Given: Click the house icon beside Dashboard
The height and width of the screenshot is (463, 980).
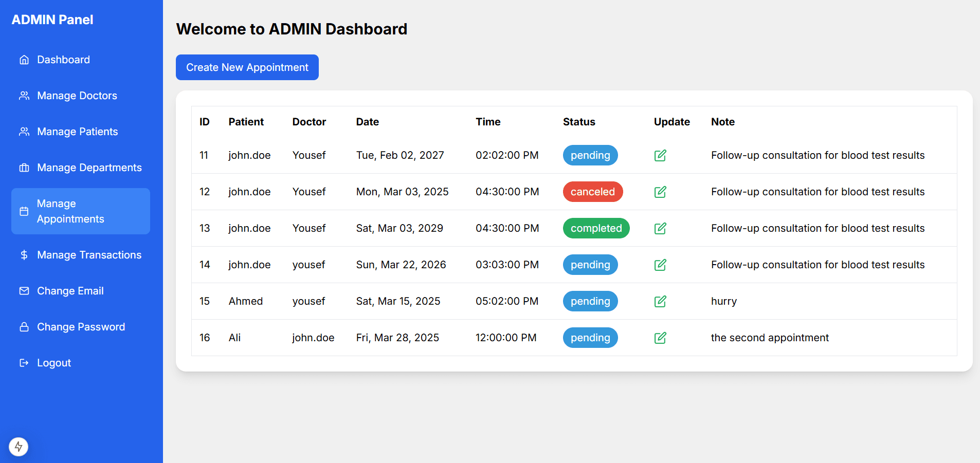Looking at the screenshot, I should 24,60.
